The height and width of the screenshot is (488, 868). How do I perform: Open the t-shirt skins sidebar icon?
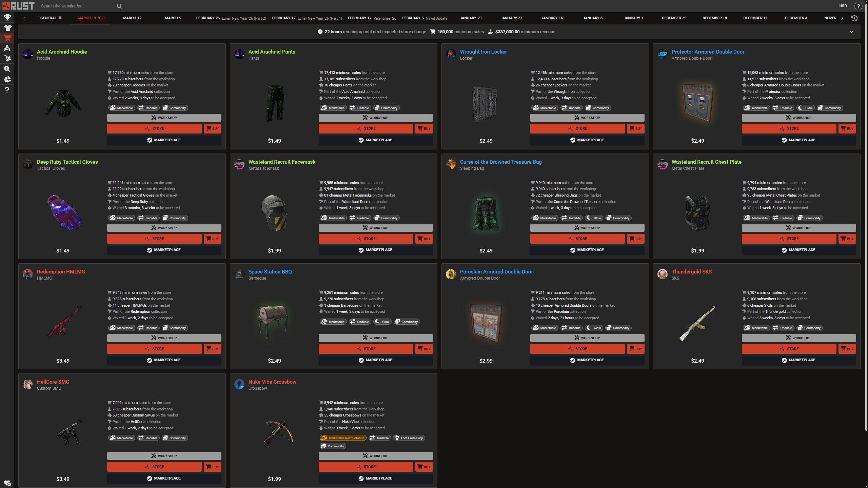point(7,28)
